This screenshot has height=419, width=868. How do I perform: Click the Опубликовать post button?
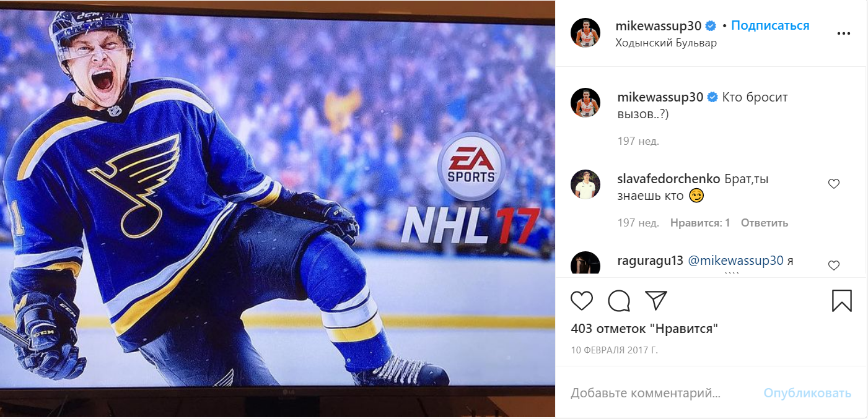(x=807, y=393)
